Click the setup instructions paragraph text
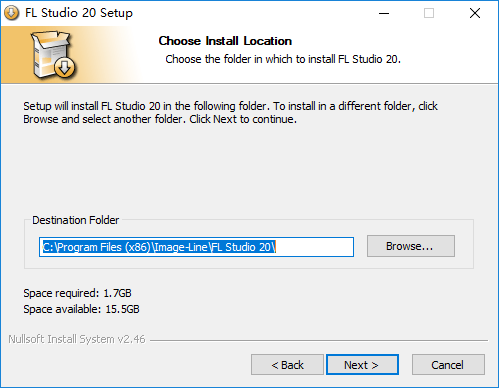Screen dimensions: 499x388 pyautogui.click(x=230, y=112)
